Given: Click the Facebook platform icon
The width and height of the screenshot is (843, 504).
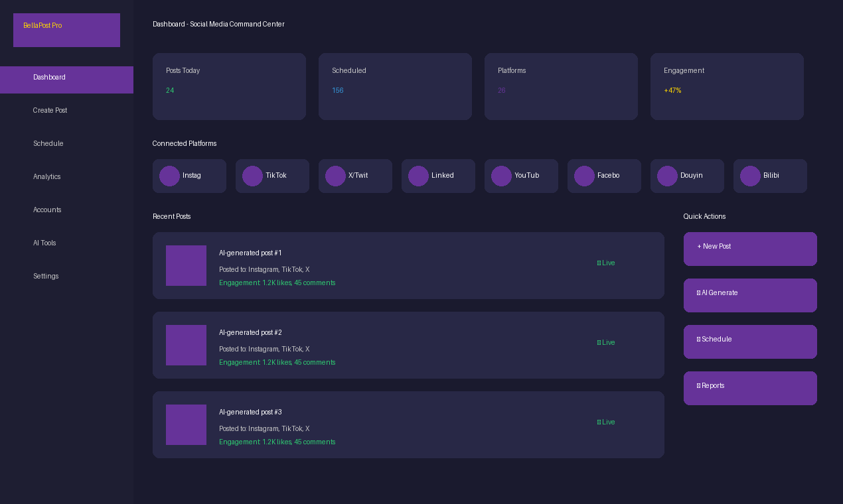Looking at the screenshot, I should (x=584, y=176).
